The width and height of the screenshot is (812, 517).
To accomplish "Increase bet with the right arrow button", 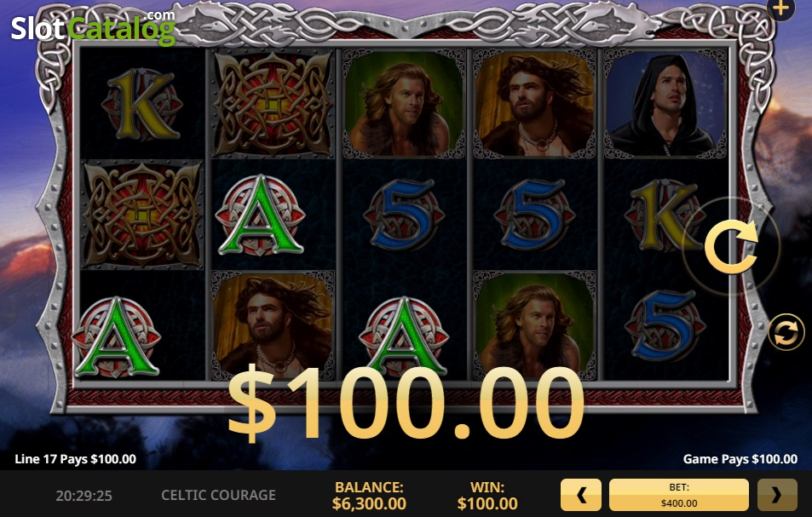I will pyautogui.click(x=777, y=495).
